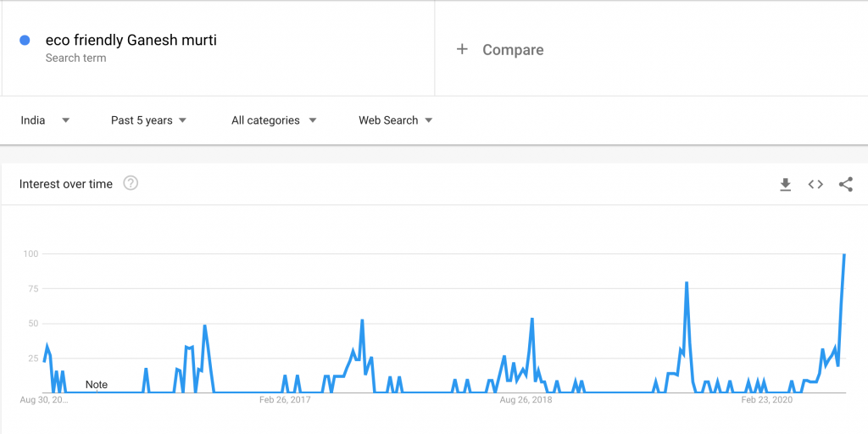Expand the Past 5 years time range
Viewport: 868px width, 434px height.
[148, 120]
